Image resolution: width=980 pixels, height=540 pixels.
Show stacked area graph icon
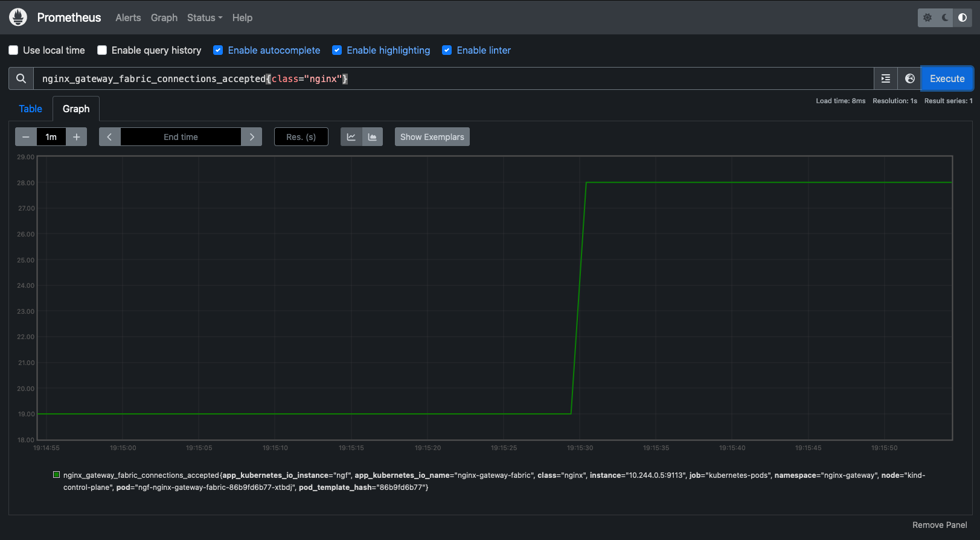pyautogui.click(x=373, y=137)
